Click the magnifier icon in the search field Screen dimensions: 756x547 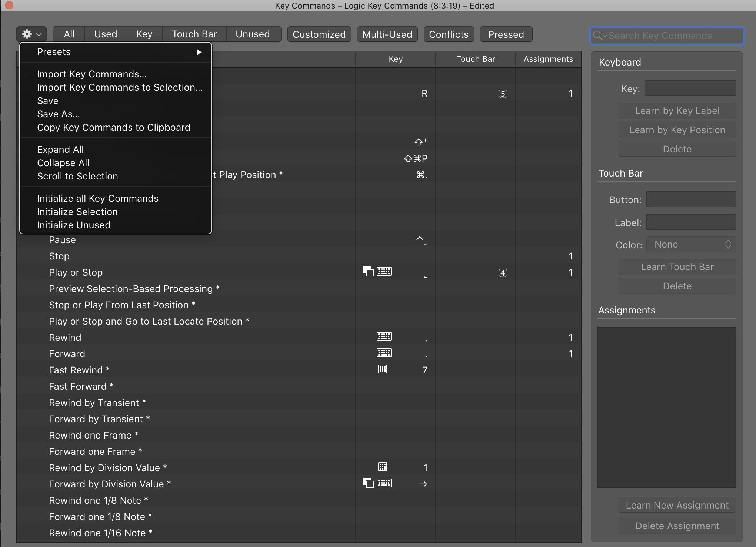597,36
